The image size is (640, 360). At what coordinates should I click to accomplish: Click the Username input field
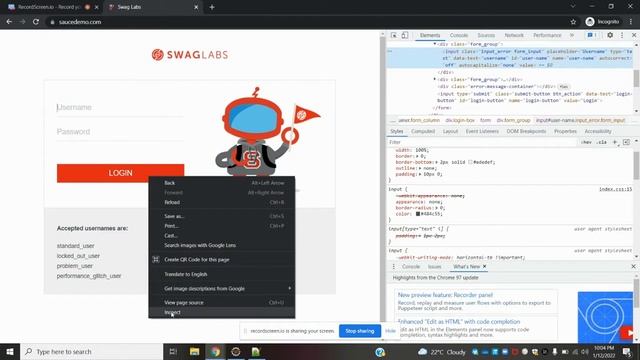pos(120,107)
